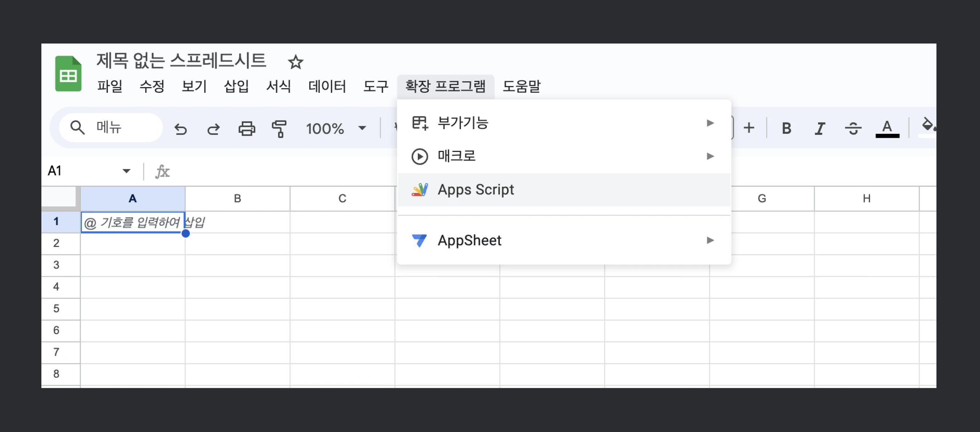Click the fill color bucket icon
Viewport: 980px width, 432px height.
927,126
